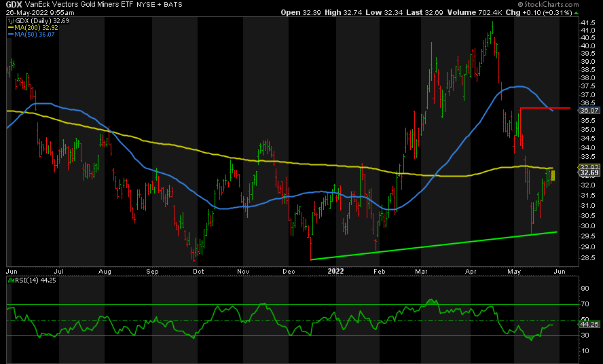Viewport: 603px width, 364px height.
Task: Click the 38.0 price axis label
Action: click(587, 77)
